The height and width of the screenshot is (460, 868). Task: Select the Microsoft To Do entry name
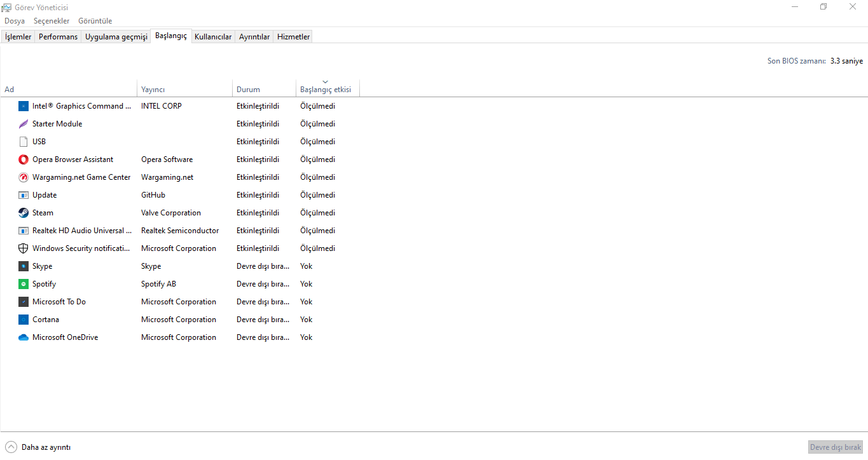[59, 302]
